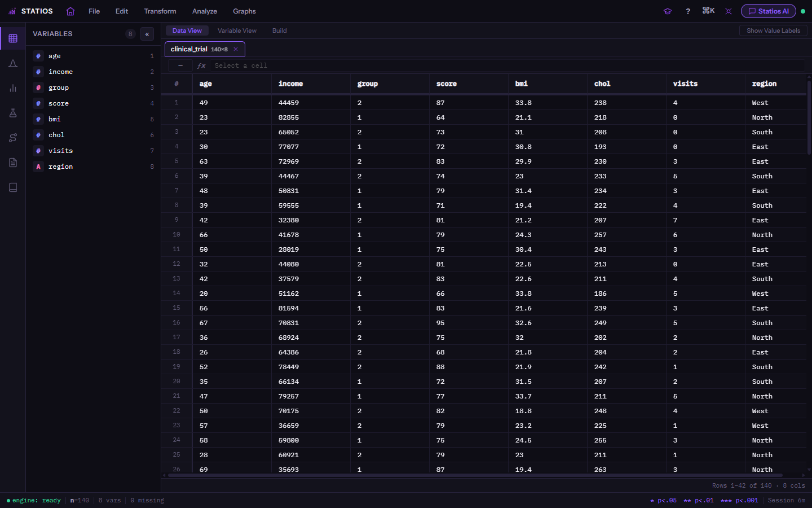Image resolution: width=812 pixels, height=508 pixels.
Task: Click the numeric type icon for bmi
Action: 38,119
